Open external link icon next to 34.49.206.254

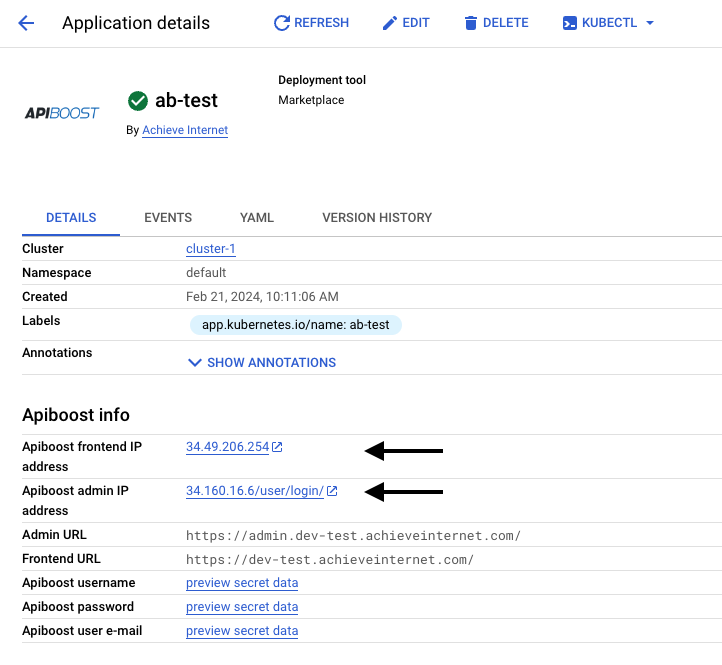tap(277, 447)
